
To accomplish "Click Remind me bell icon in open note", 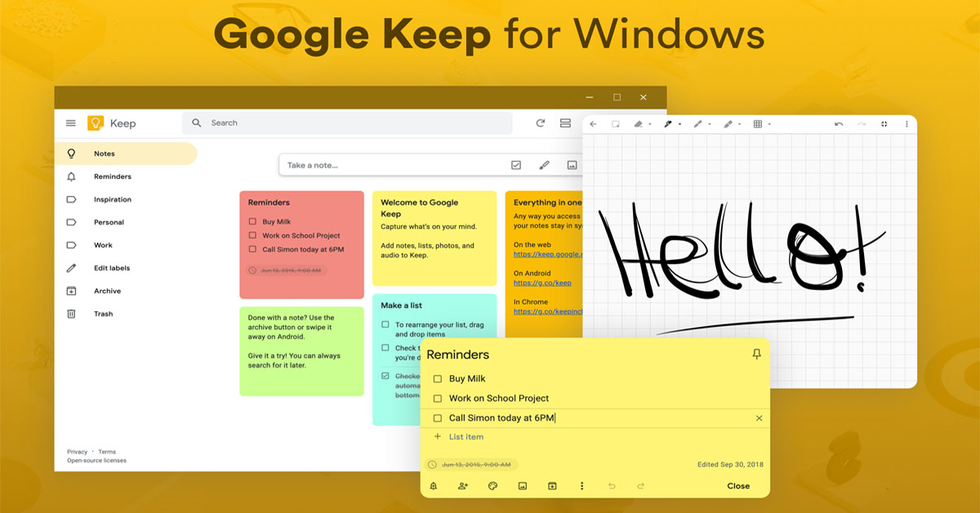I will coord(433,486).
